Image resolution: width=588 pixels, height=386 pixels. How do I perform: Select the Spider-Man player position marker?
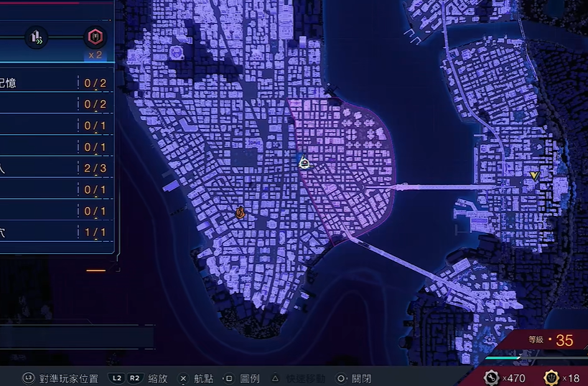tap(305, 162)
